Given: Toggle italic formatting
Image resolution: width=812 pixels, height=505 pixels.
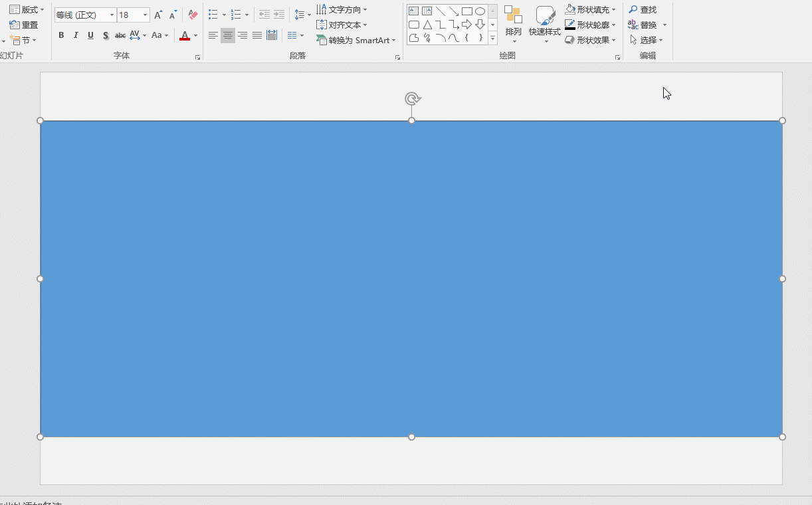Looking at the screenshot, I should (76, 35).
